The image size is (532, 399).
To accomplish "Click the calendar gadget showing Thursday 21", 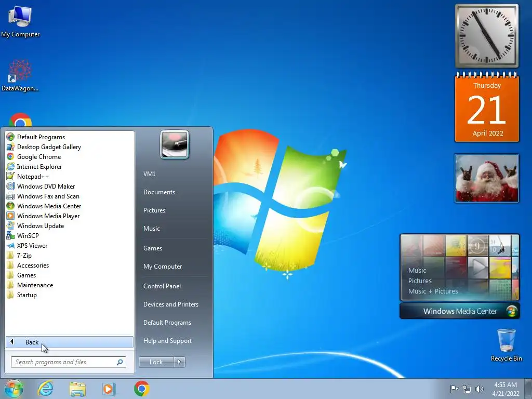I will pyautogui.click(x=487, y=107).
